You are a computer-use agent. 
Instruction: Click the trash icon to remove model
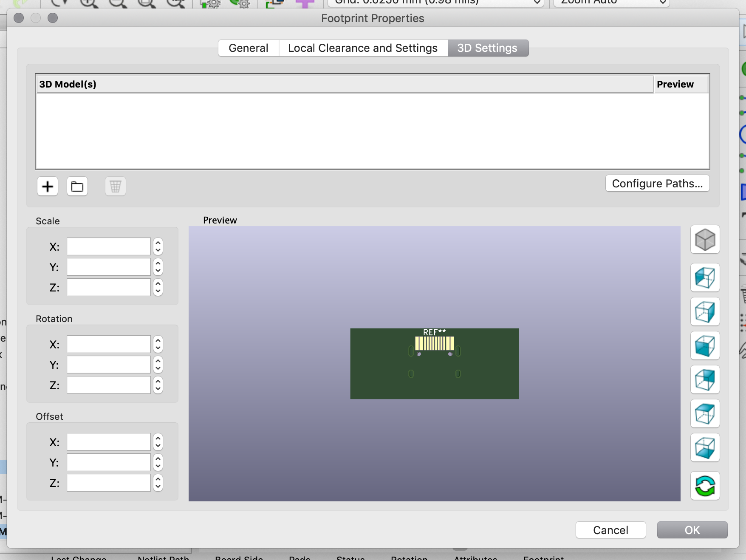pyautogui.click(x=115, y=186)
